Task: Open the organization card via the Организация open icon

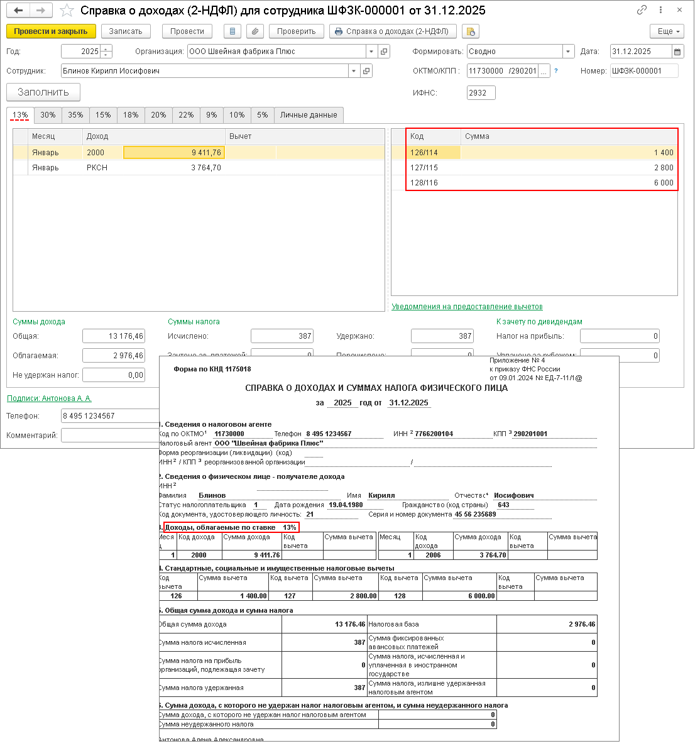Action: point(384,52)
